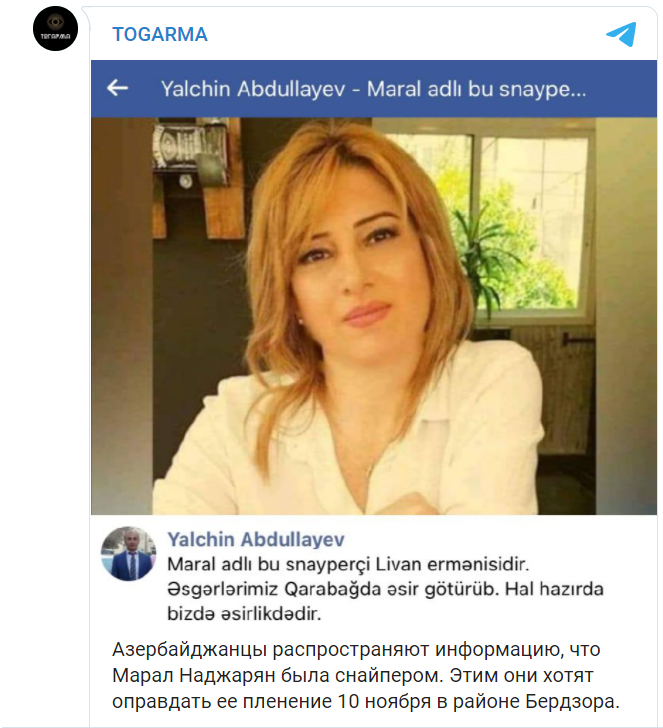Screen dimensions: 663x728
Task: Open the woman's photo in the post
Action: (374, 316)
